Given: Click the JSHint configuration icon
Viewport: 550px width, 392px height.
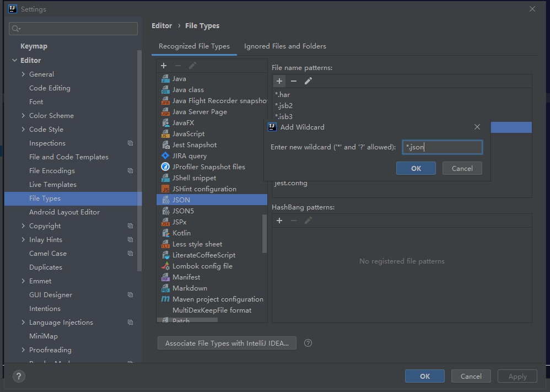Looking at the screenshot, I should 165,189.
